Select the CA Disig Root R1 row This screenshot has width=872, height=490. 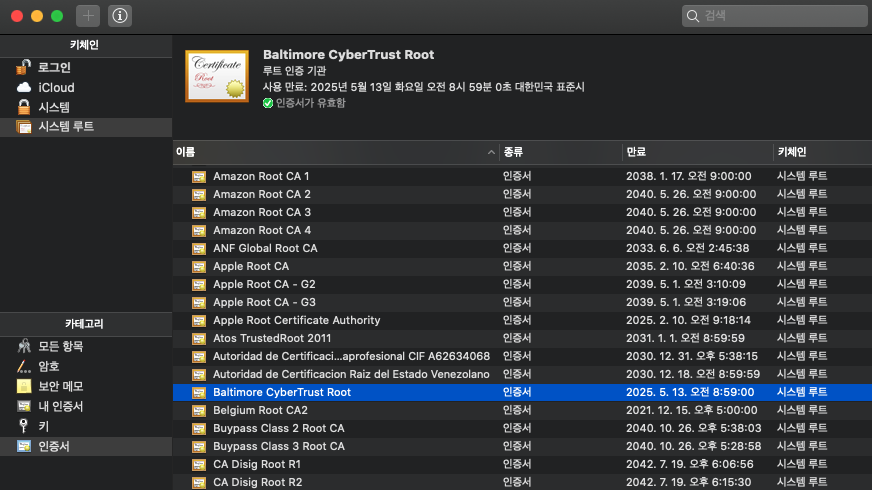(522, 464)
